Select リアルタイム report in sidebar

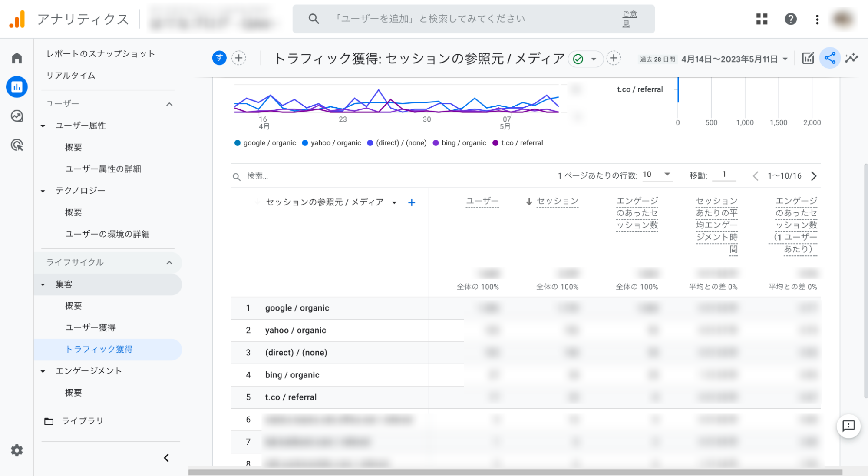(x=71, y=76)
